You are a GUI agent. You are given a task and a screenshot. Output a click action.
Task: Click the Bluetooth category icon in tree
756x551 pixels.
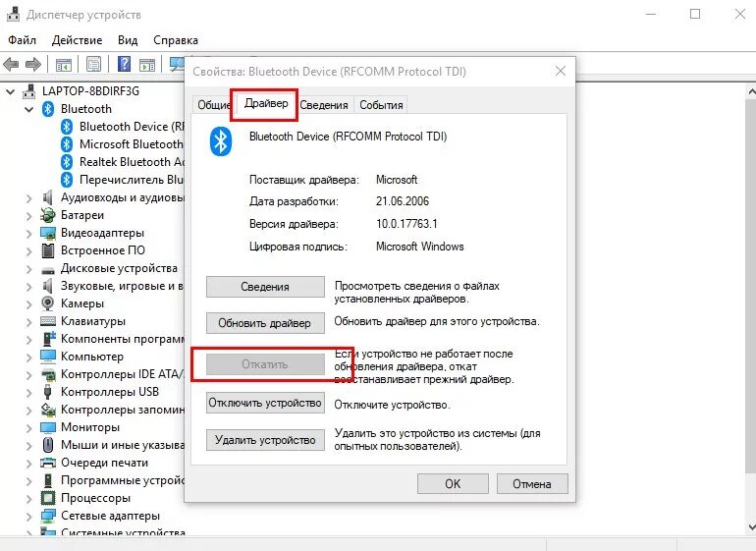[48, 109]
